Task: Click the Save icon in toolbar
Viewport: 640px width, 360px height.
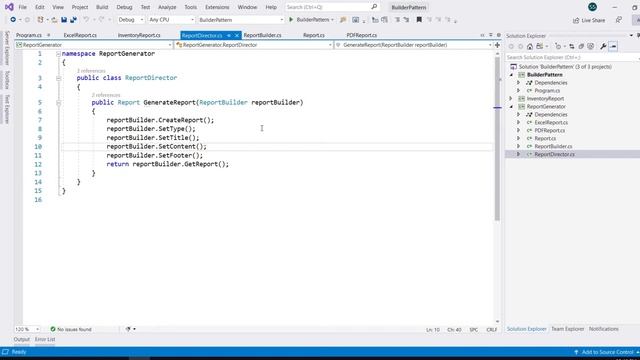Action: 64,20
